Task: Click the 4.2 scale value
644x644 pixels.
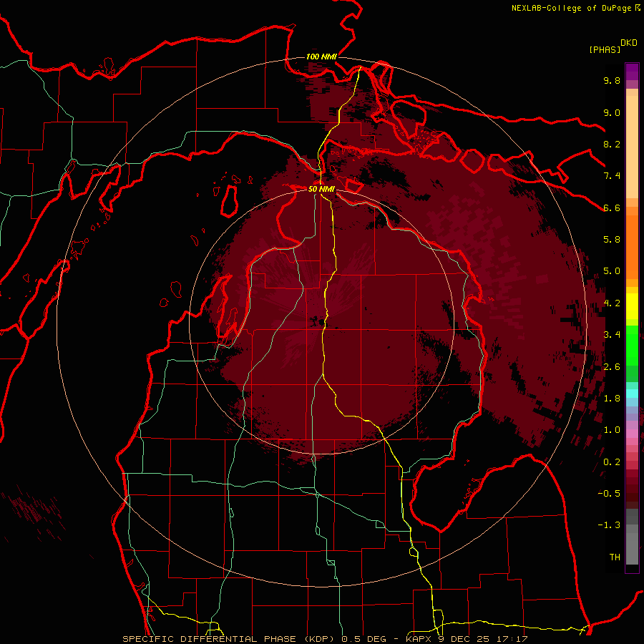Action: coord(612,303)
